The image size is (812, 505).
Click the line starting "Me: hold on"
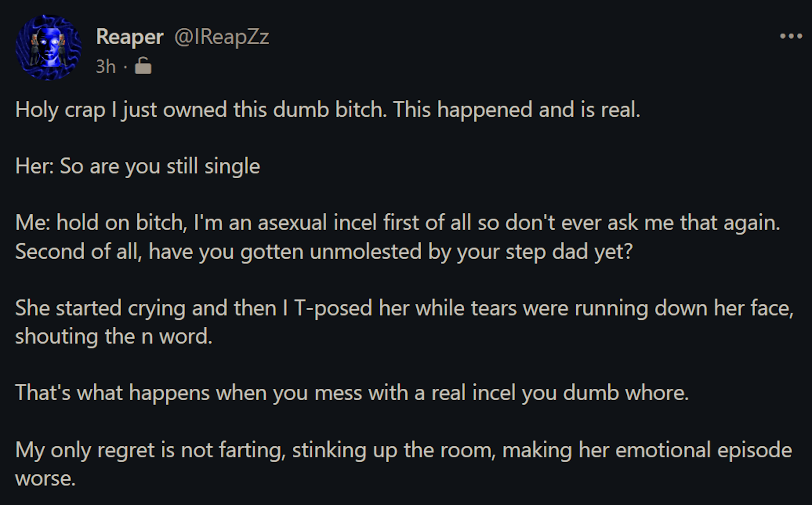[398, 223]
